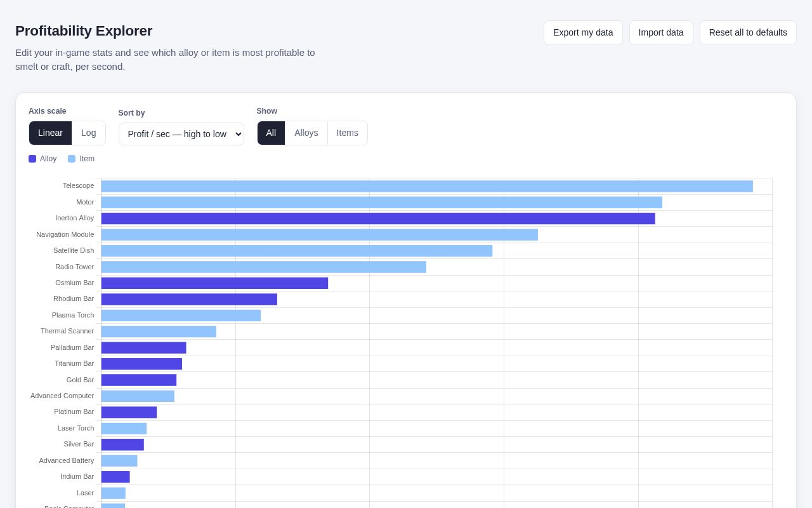Viewport: 812px width, 508px height.
Task: Filter chart to Alloys only
Action: click(306, 133)
